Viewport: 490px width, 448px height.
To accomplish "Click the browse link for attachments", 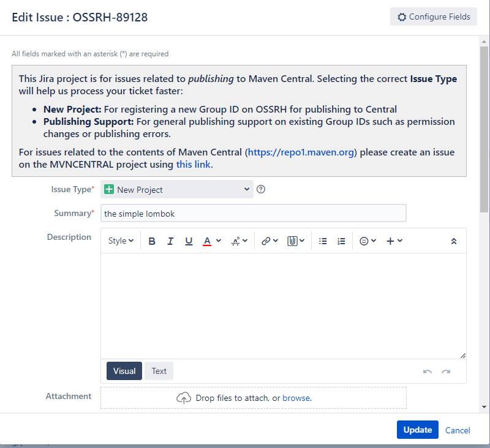I will pos(296,398).
